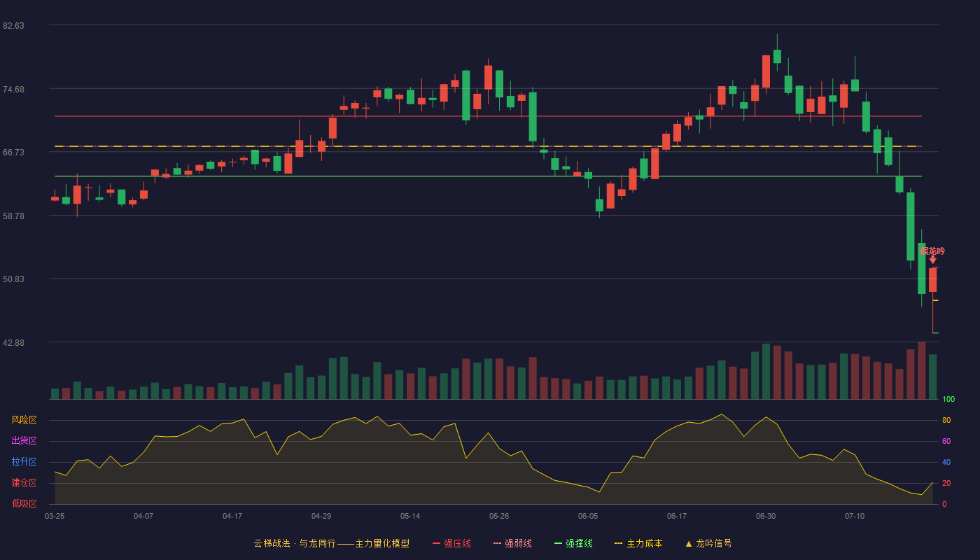Click the last green volume bar
Screen dimensions: 980x560
[932, 377]
